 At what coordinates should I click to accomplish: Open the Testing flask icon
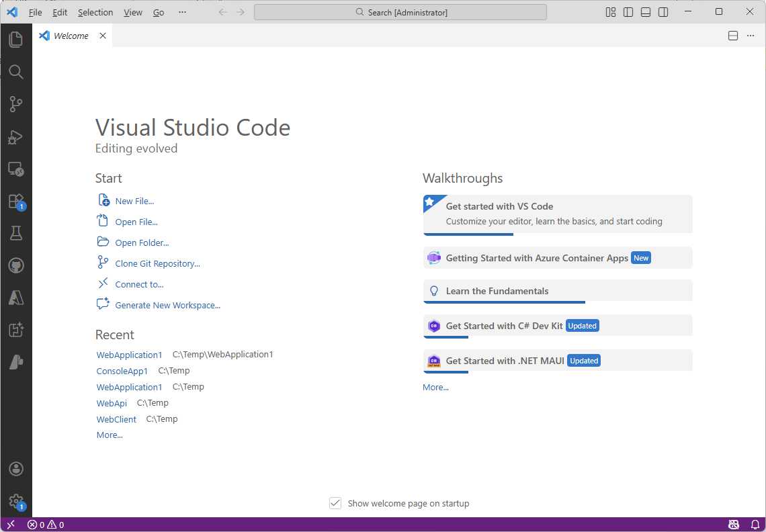[x=15, y=233]
